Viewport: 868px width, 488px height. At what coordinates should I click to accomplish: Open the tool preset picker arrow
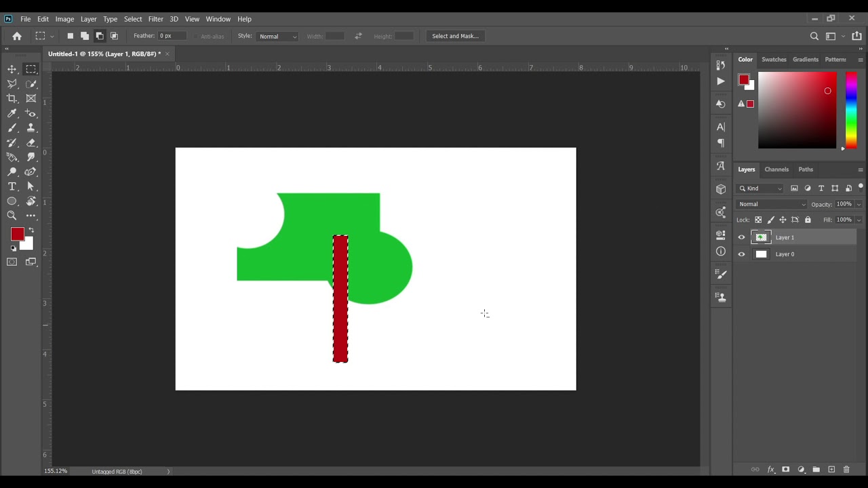tap(52, 37)
